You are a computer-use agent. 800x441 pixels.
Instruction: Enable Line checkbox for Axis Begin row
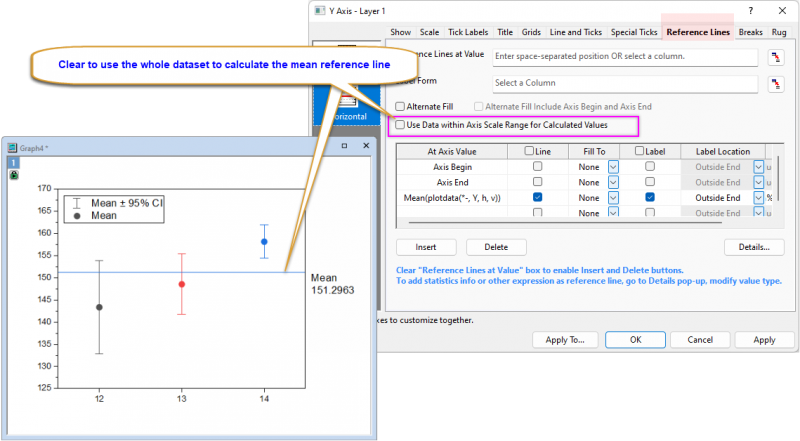537,166
